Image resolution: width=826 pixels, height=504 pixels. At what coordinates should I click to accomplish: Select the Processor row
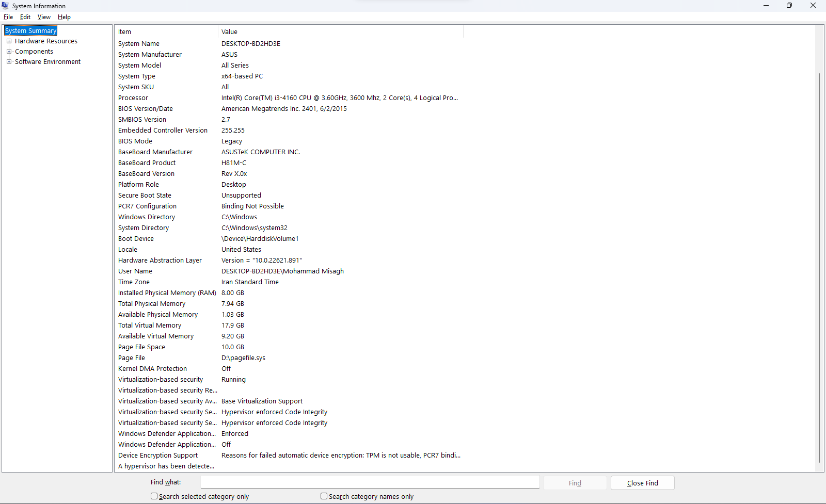(x=289, y=98)
